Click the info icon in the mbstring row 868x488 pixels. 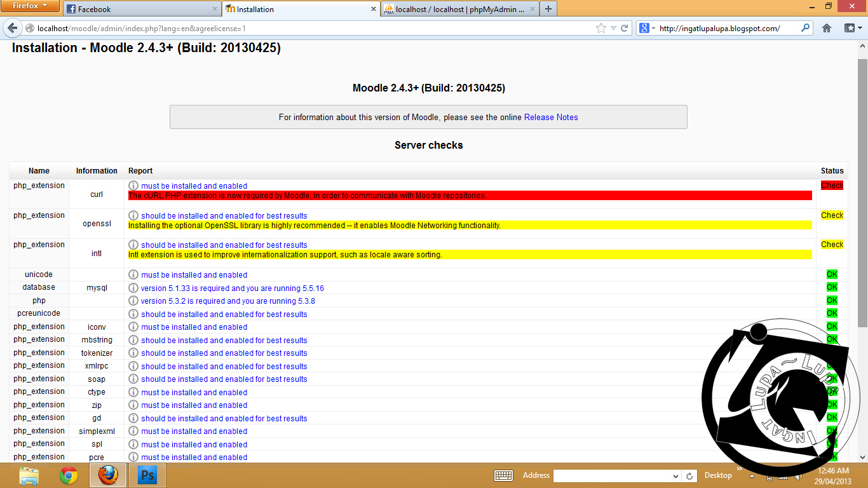[x=133, y=340]
